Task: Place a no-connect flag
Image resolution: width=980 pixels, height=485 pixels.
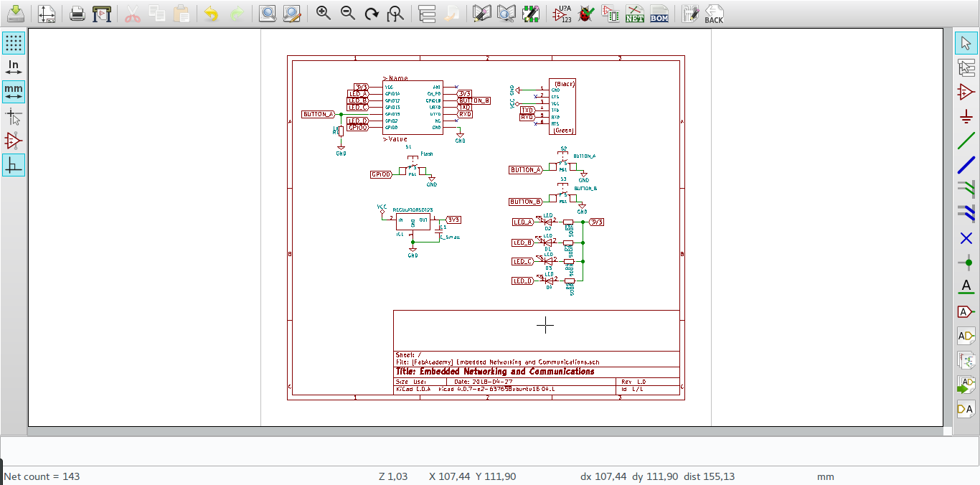Action: 966,238
